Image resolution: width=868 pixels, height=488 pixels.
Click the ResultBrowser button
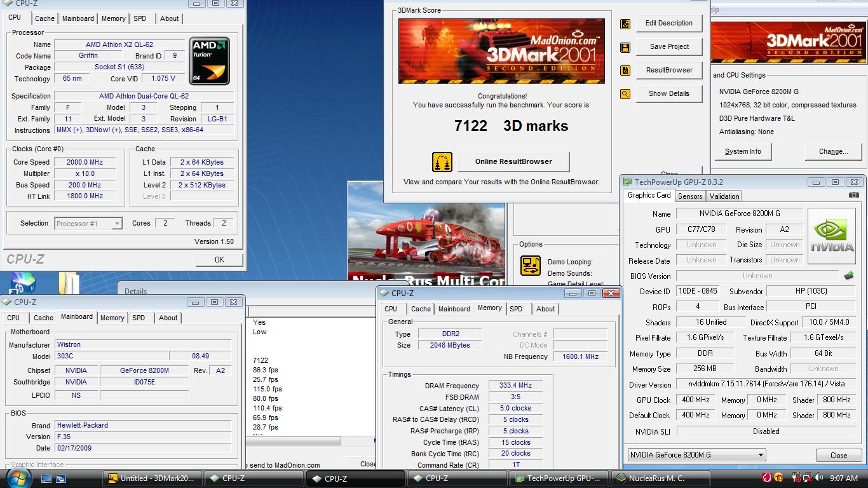tap(669, 70)
